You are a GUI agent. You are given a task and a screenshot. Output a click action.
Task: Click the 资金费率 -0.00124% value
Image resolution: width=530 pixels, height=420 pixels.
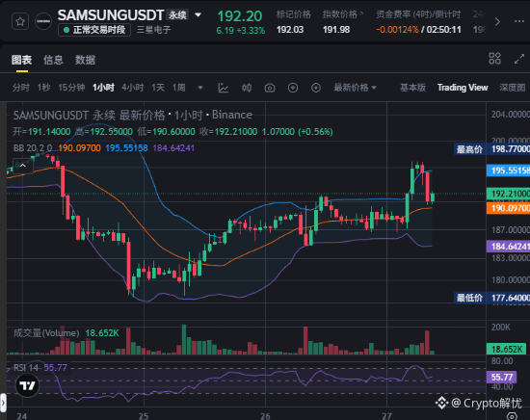(397, 30)
